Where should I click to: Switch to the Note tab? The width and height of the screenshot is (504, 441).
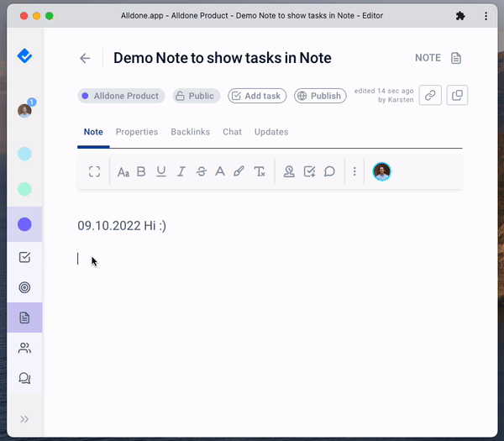coord(93,132)
